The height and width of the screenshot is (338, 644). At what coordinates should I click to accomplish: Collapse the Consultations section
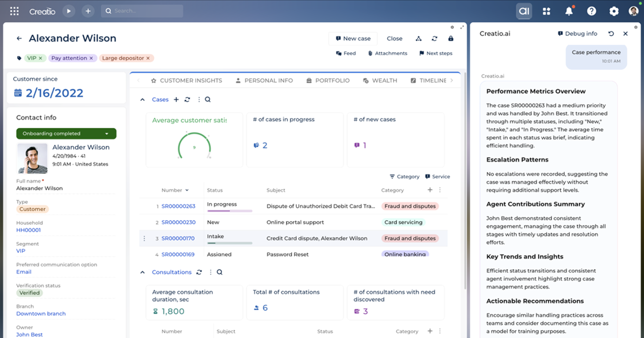[143, 272]
